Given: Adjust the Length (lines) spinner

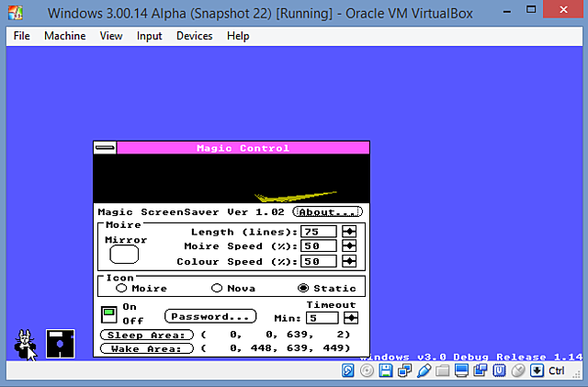Looking at the screenshot, I should [349, 232].
